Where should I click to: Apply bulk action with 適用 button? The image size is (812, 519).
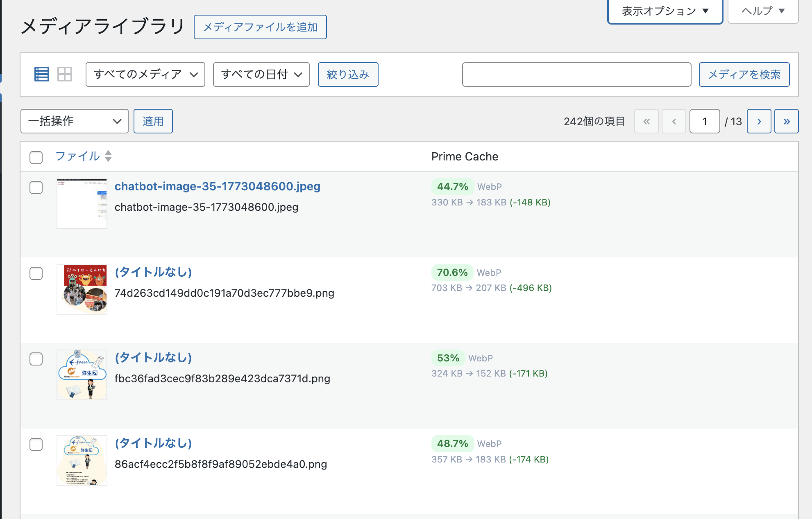tap(153, 121)
